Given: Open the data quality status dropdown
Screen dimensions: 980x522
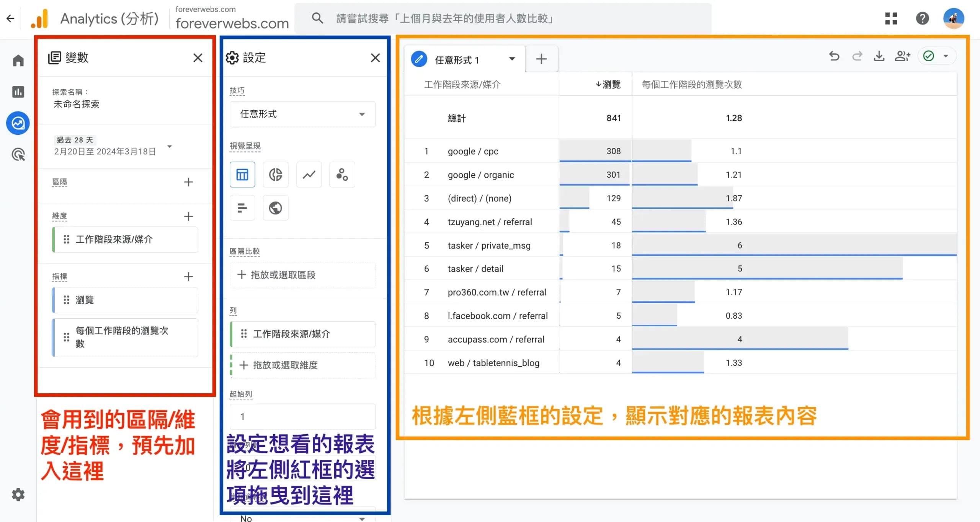Looking at the screenshot, I should click(x=946, y=57).
